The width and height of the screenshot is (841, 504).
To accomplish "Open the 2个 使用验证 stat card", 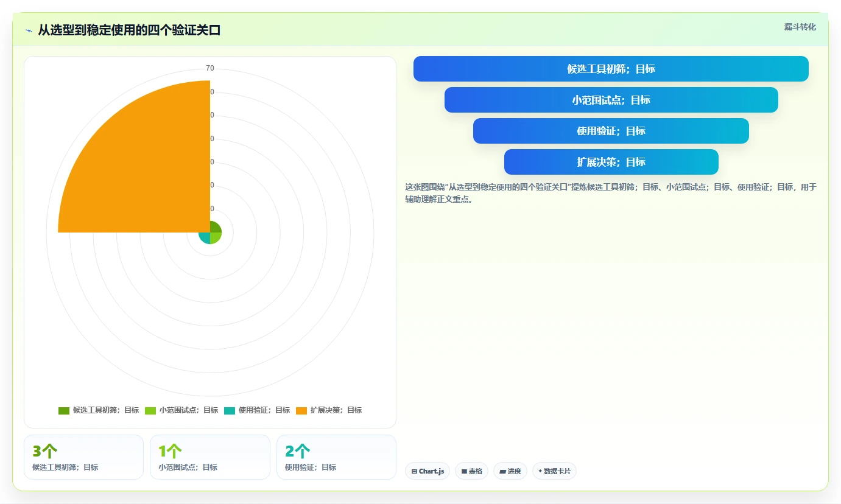I will point(336,457).
